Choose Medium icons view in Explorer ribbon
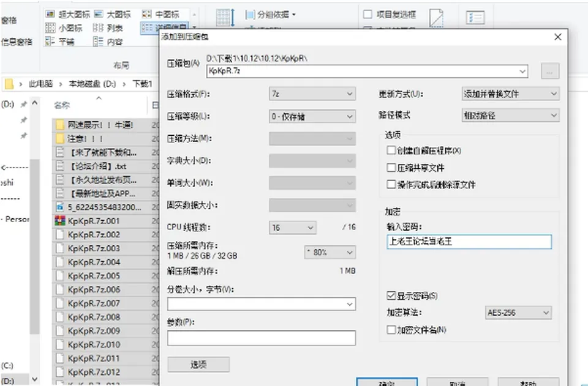588x386 pixels. tap(160, 14)
